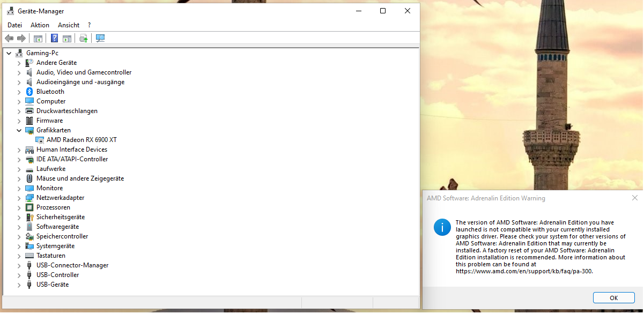Expand the Andere Geräte category
This screenshot has height=314, width=644.
[x=19, y=62]
